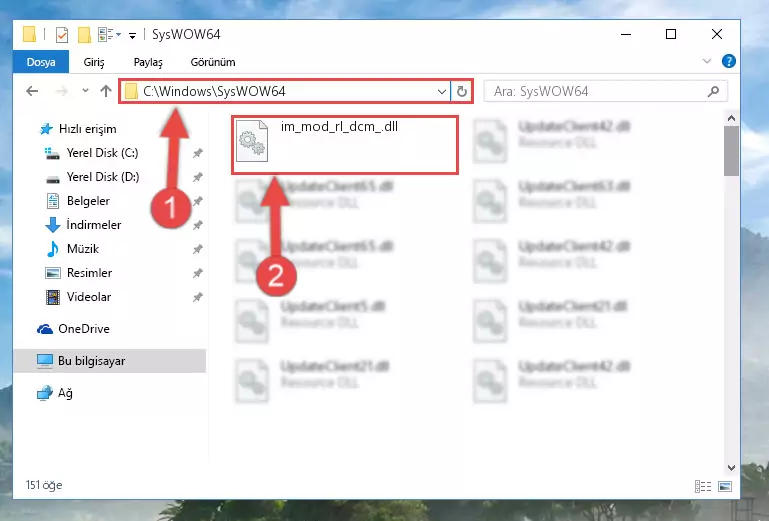Image resolution: width=769 pixels, height=521 pixels.
Task: Refresh the SysWOW64 folder
Action: [461, 91]
